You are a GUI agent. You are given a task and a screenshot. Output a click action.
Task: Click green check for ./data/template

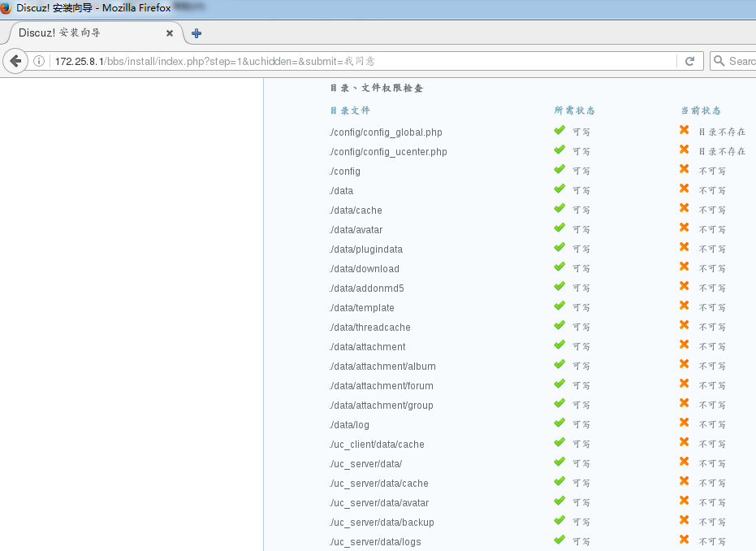point(559,306)
